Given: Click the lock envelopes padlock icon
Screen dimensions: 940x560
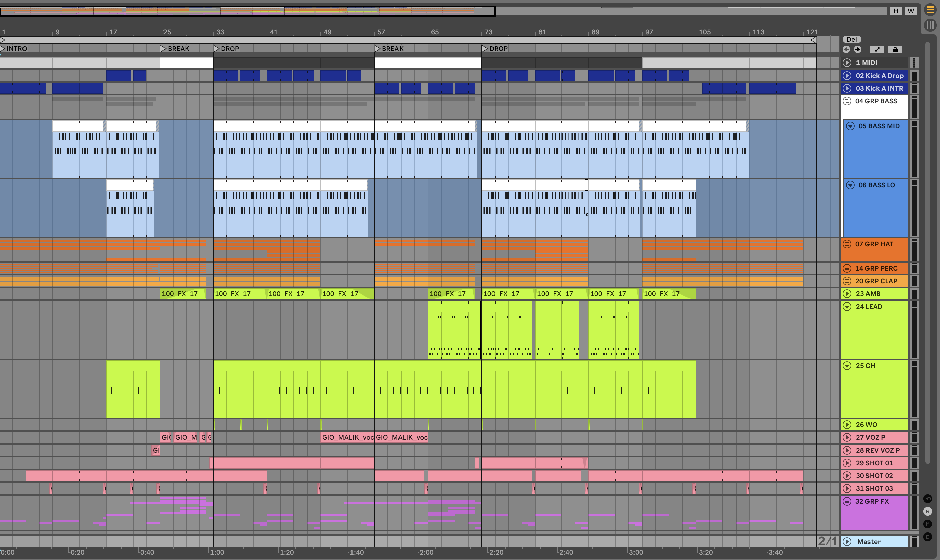Looking at the screenshot, I should point(895,49).
